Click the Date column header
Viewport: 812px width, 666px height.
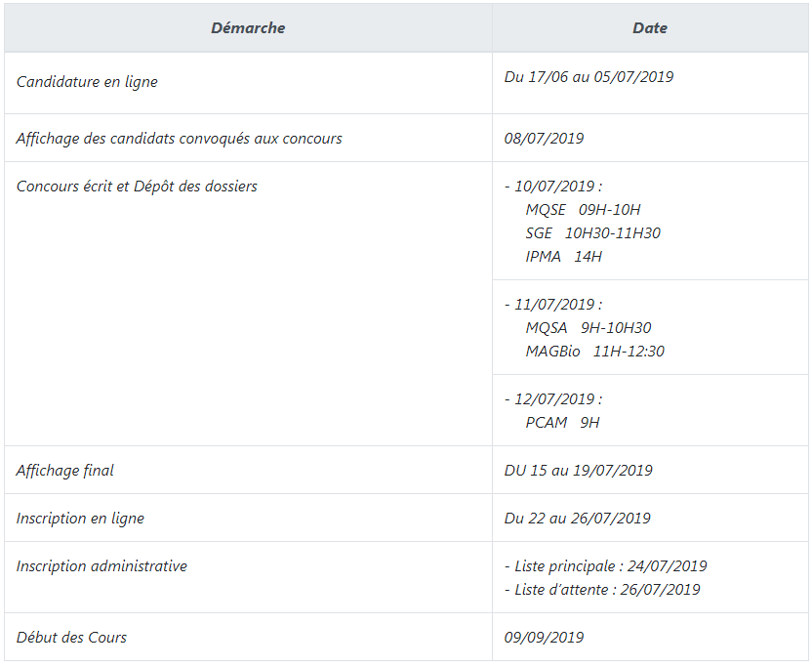coord(650,28)
